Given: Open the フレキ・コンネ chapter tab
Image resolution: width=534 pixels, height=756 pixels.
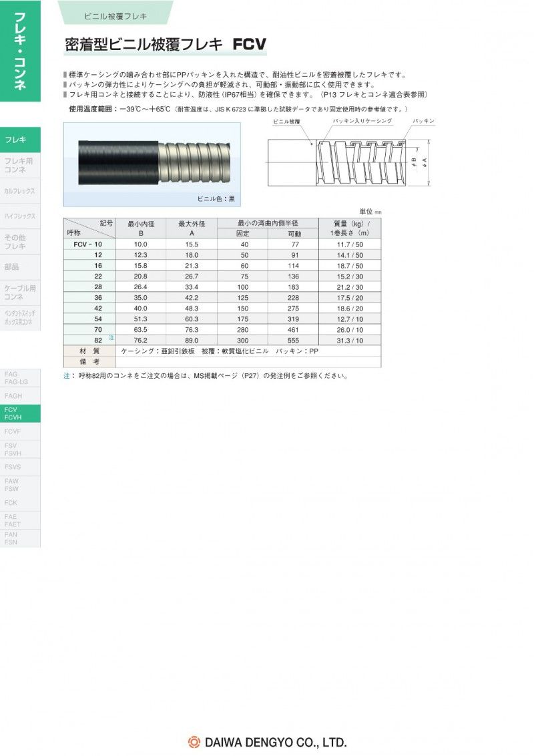Looking at the screenshot, I should tap(20, 51).
